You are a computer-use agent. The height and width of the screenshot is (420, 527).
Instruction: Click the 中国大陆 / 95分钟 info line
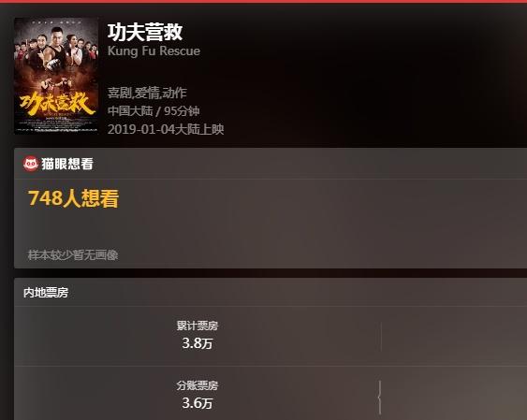(x=154, y=111)
